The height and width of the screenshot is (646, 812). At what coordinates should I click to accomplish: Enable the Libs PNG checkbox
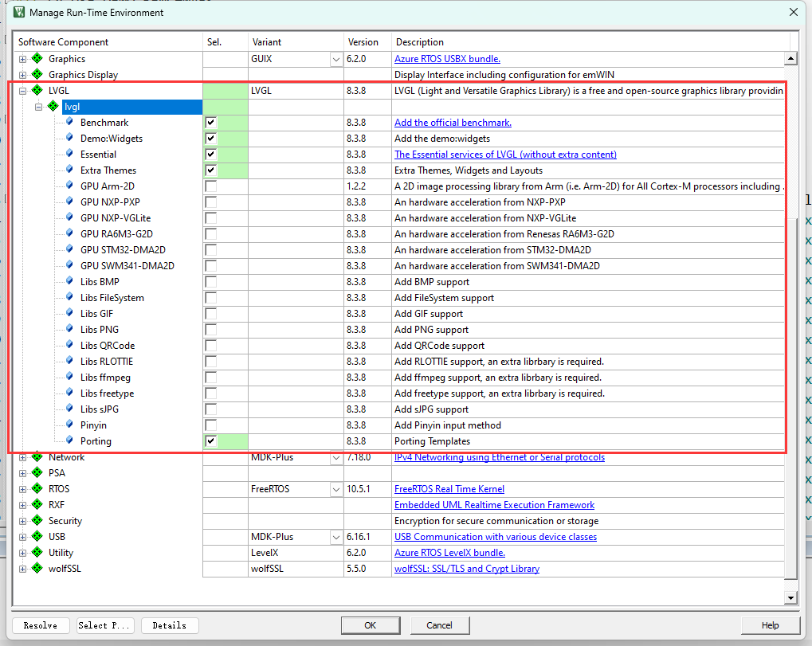[210, 330]
